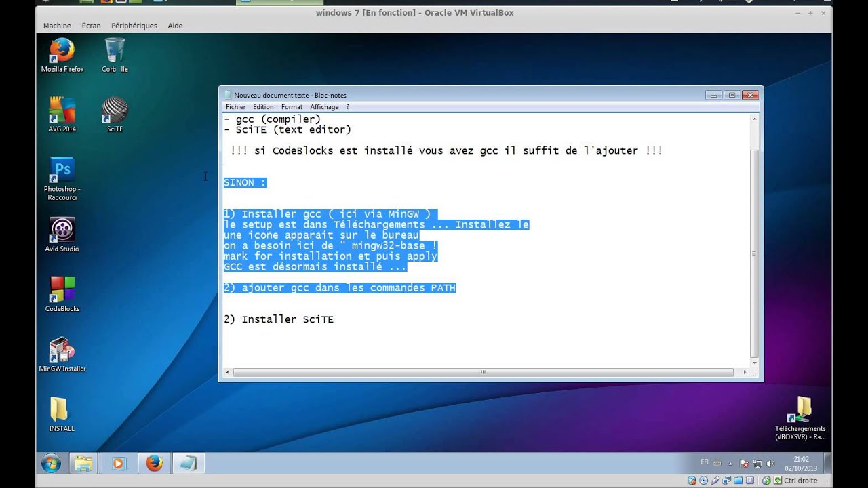Open the VirtualBox Machine menu
Viewport: 868px width, 488px height.
[57, 26]
